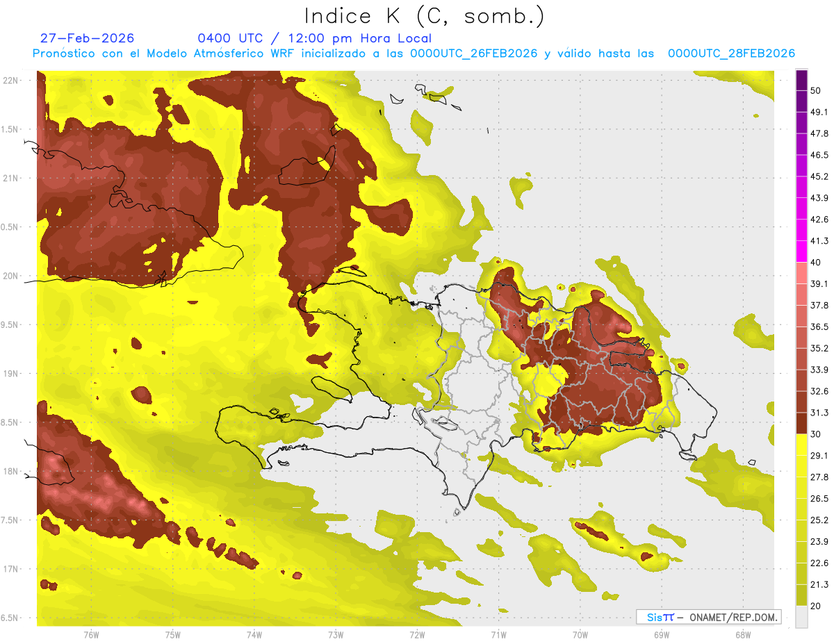
Task: Click the "74W" longitude label
Action: [254, 634]
